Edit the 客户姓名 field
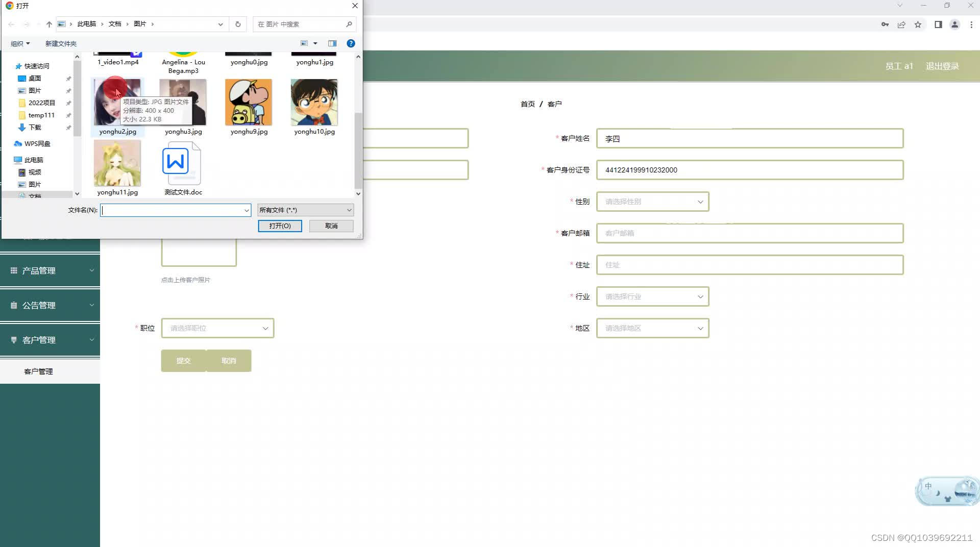 pos(750,138)
